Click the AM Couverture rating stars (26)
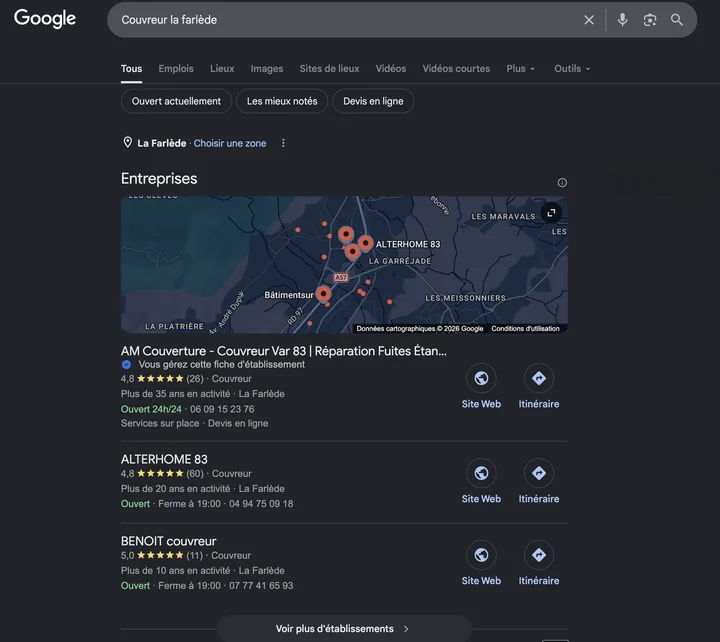Viewport: 720px width, 642px height. pyautogui.click(x=160, y=379)
